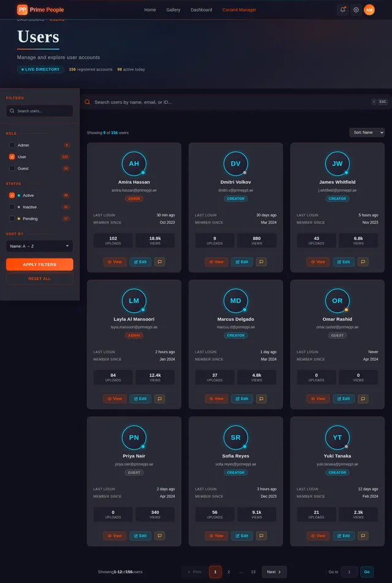Click message icon on Sofia Reyes's card
392x583 pixels.
click(261, 536)
